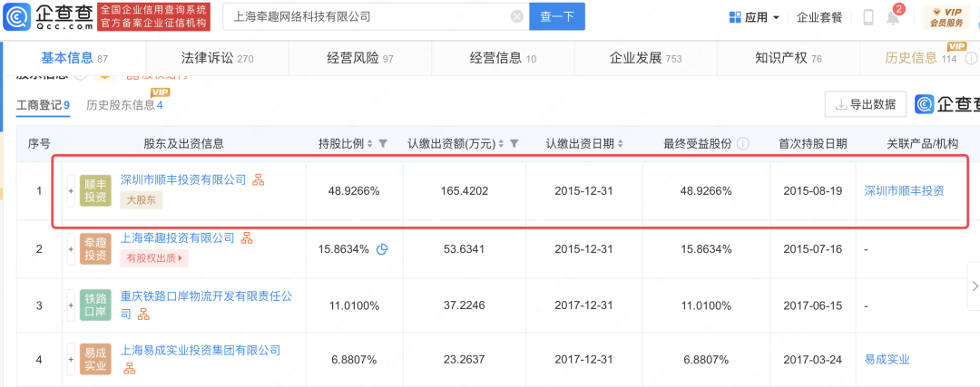Open the 有股权出质 tag
Screen dimensions: 980x387
pyautogui.click(x=154, y=257)
